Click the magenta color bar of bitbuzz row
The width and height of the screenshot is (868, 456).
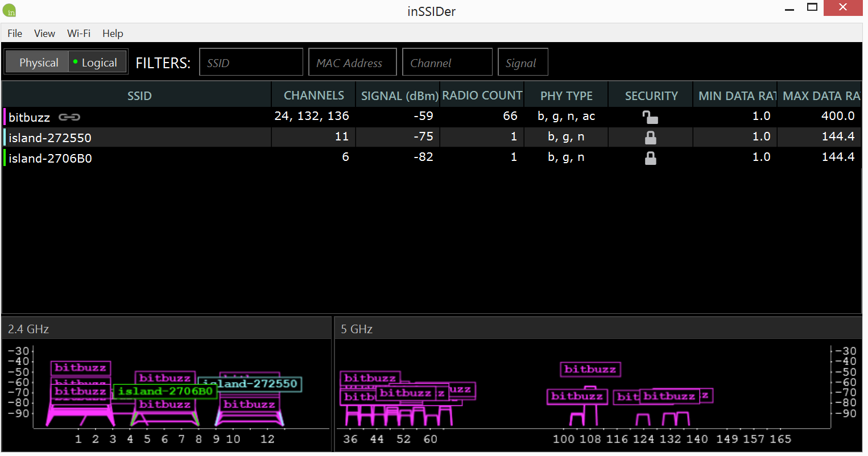tap(5, 117)
